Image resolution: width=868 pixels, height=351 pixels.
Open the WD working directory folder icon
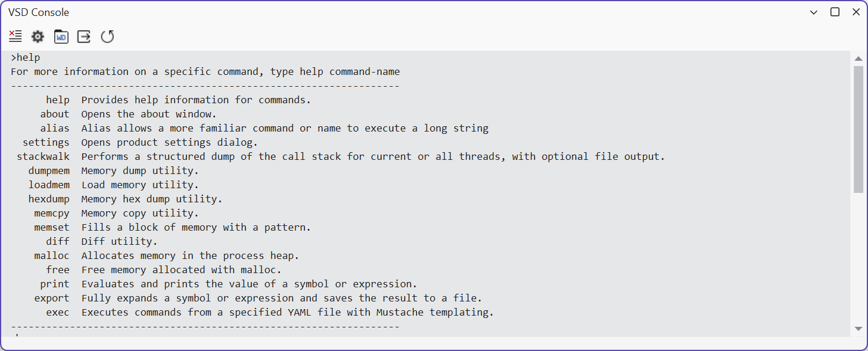coord(61,37)
